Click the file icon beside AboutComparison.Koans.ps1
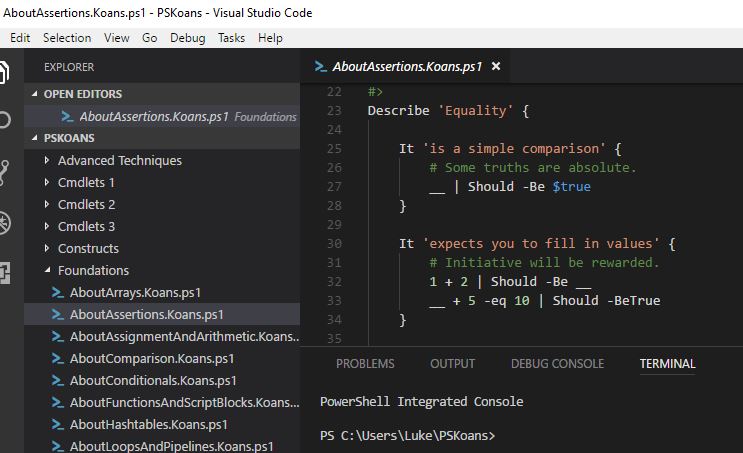Viewport: 743px width, 453px height. pyautogui.click(x=58, y=359)
